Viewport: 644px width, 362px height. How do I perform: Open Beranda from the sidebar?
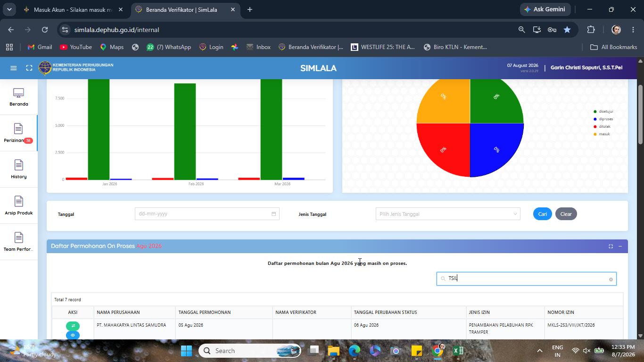click(19, 97)
